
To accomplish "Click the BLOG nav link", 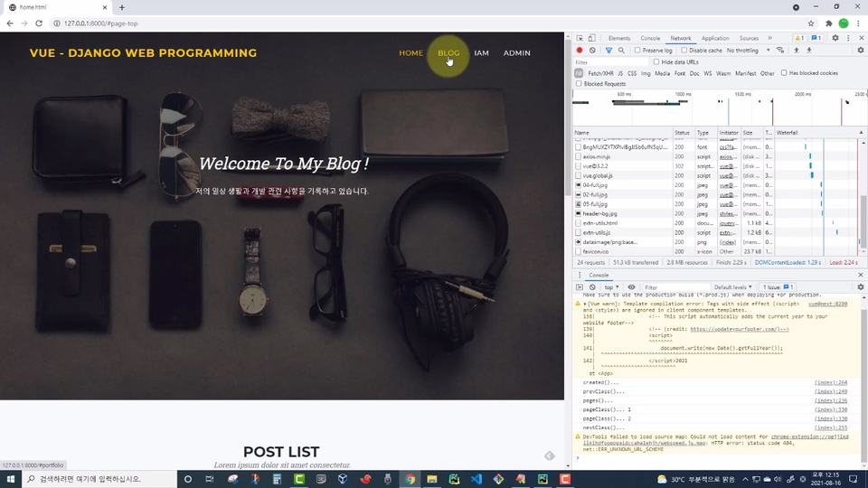I will coord(448,53).
